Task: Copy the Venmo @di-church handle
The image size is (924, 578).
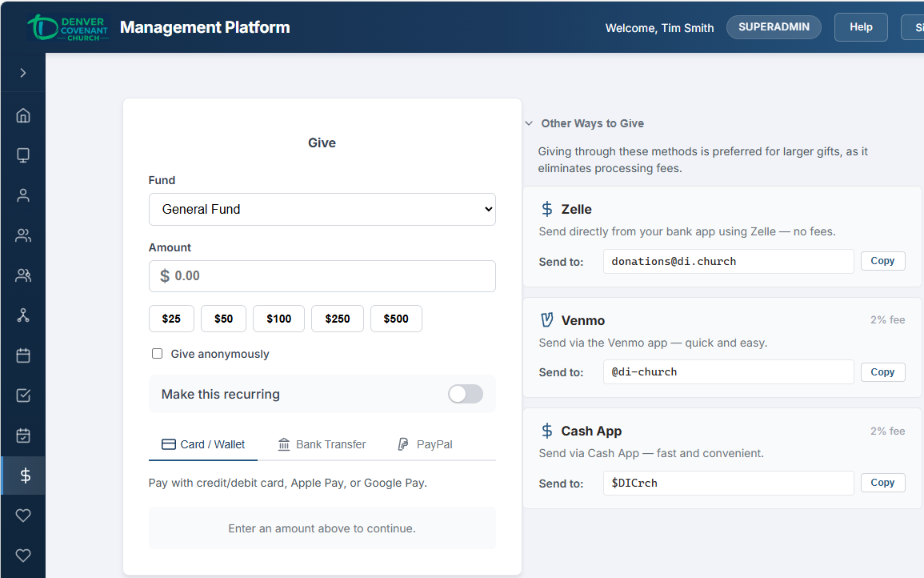Action: pyautogui.click(x=882, y=372)
